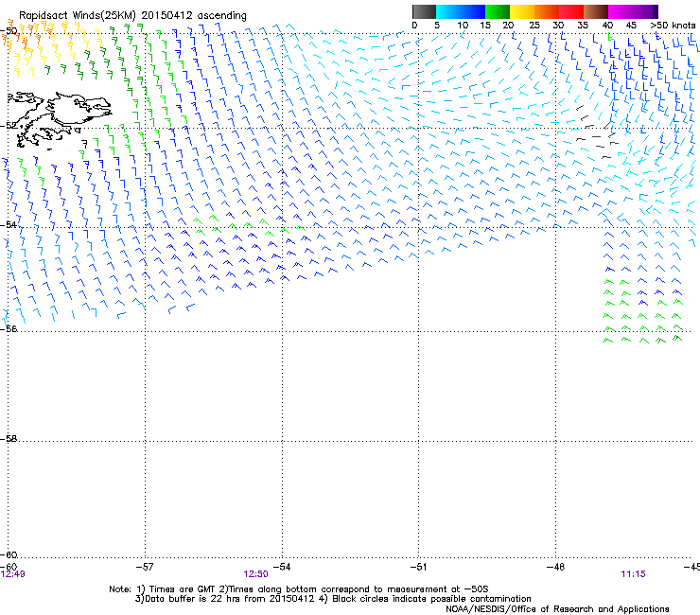The height and width of the screenshot is (615, 700).
Task: Click the title "Rapidsact Winds(25KM) 20150412 ascending"
Action: pyautogui.click(x=132, y=16)
